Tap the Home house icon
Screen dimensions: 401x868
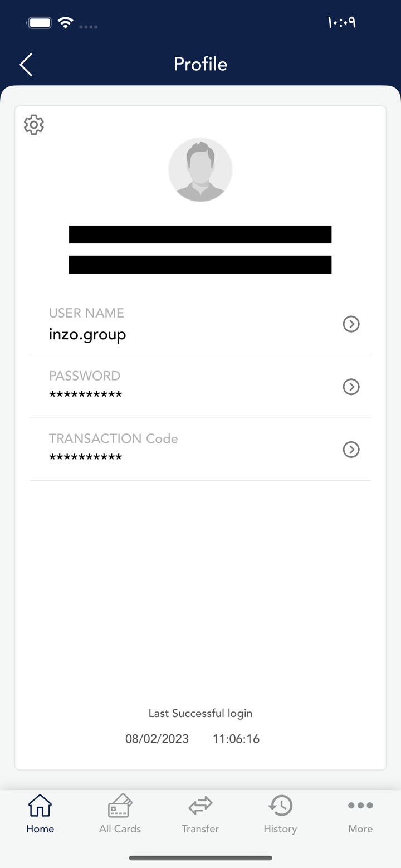tap(40, 806)
